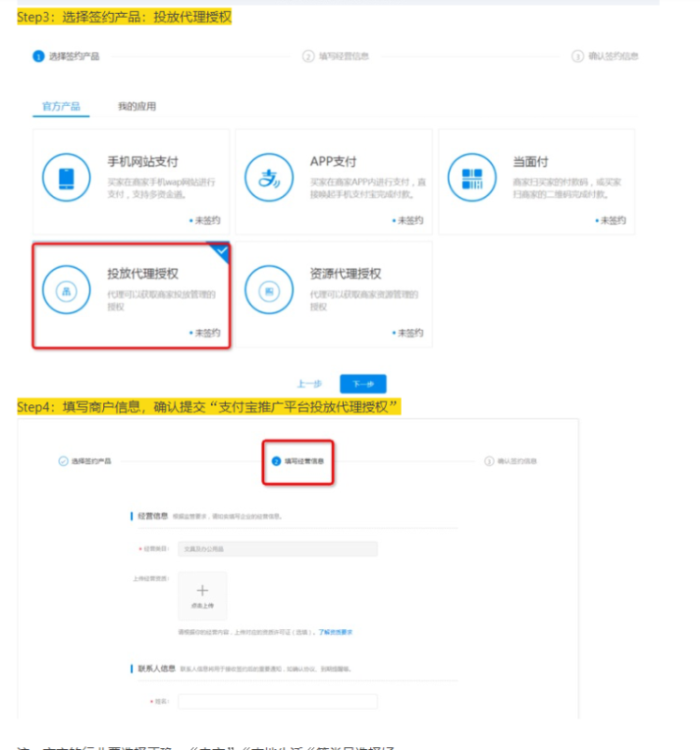
Task: Open the 了解资质要求 link
Action: [x=335, y=632]
